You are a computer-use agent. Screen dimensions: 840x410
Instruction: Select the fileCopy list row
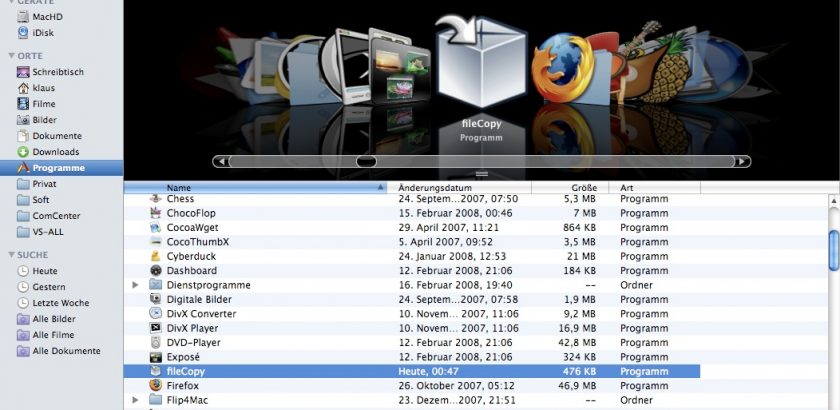(412, 371)
